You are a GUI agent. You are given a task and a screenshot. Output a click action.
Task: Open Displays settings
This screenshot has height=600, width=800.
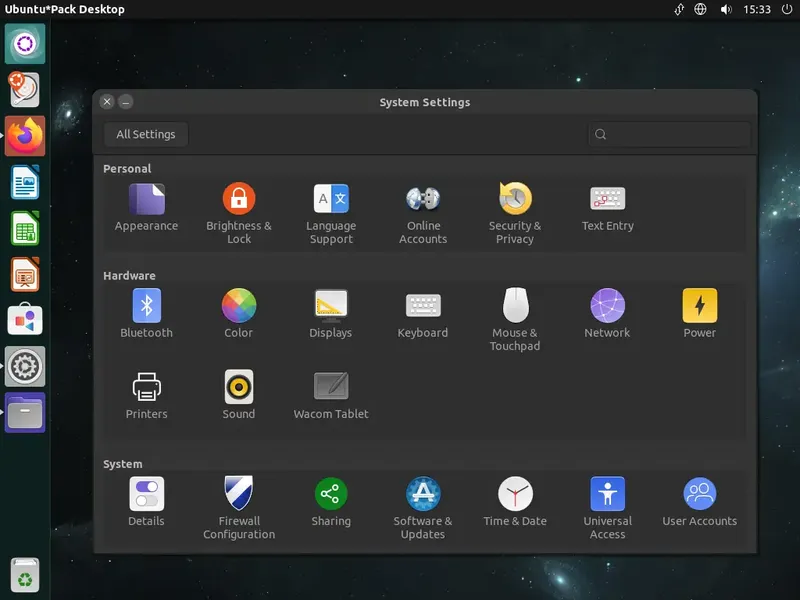331,313
